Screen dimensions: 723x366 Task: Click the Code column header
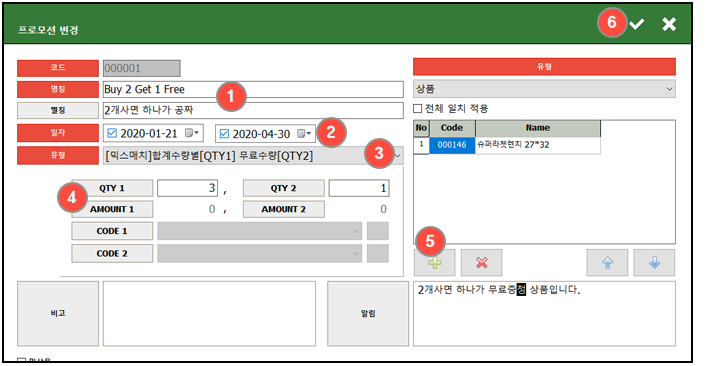coord(452,128)
